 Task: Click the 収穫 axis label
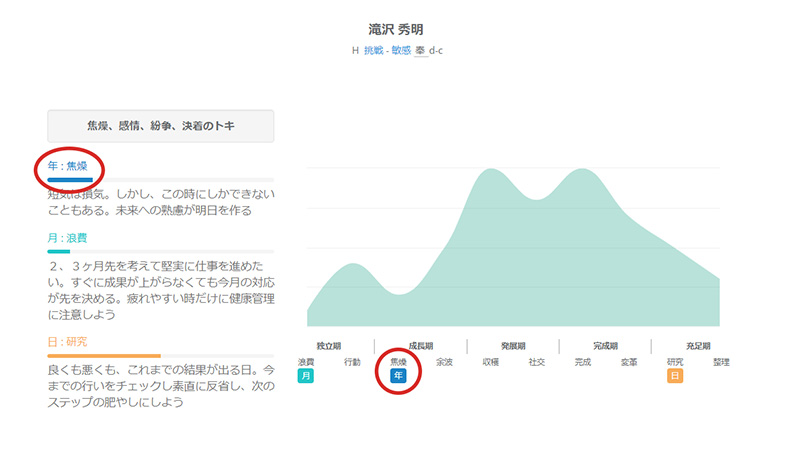(x=491, y=362)
